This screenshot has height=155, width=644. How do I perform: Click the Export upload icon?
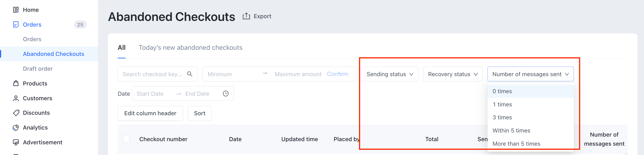pos(246,16)
